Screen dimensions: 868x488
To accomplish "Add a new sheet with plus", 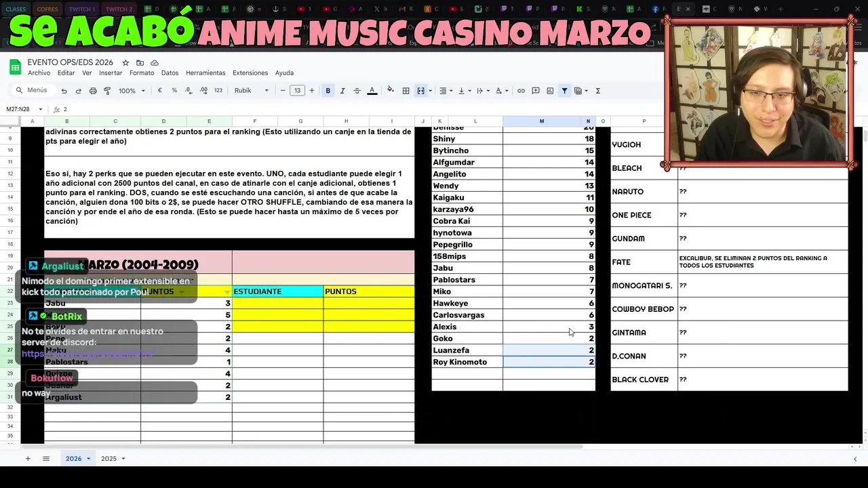I will coord(28,459).
